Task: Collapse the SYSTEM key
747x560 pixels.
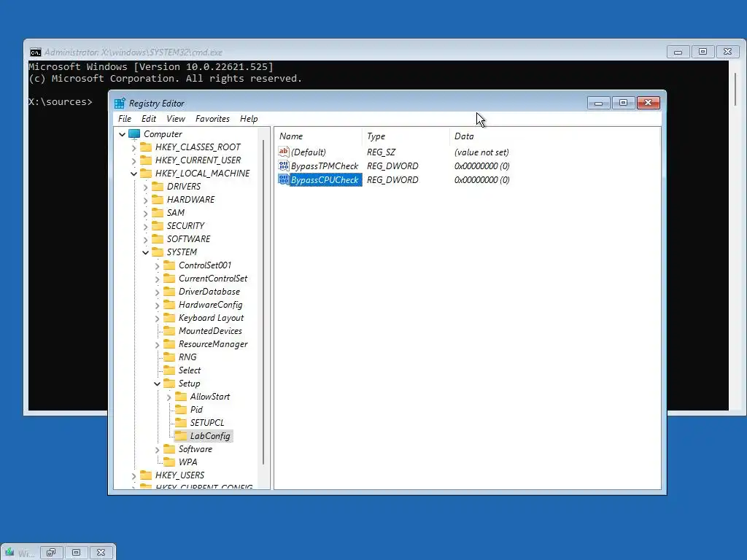Action: [x=145, y=252]
